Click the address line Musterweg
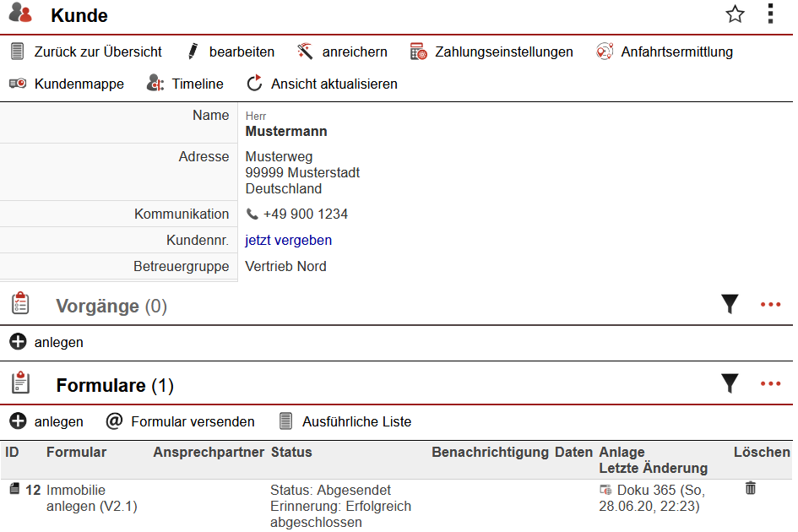 point(279,156)
